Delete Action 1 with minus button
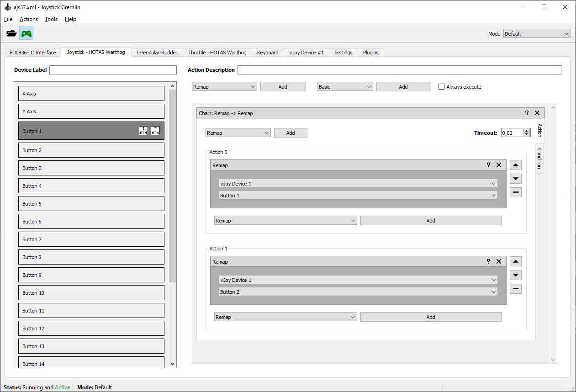Screen dimensions: 576x392 pyautogui.click(x=516, y=289)
